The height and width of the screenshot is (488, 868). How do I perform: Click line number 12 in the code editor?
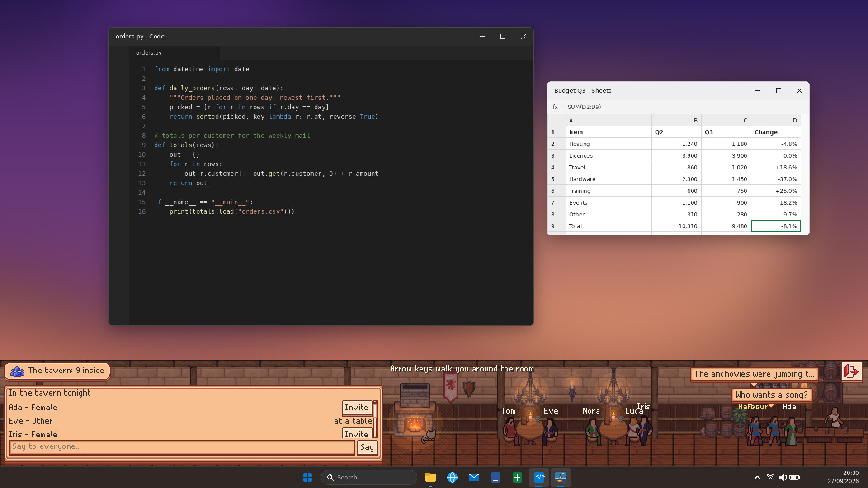coord(142,174)
